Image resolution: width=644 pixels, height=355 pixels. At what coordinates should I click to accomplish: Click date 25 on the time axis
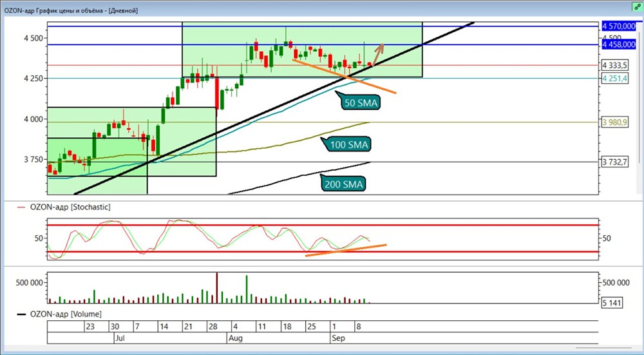click(311, 327)
